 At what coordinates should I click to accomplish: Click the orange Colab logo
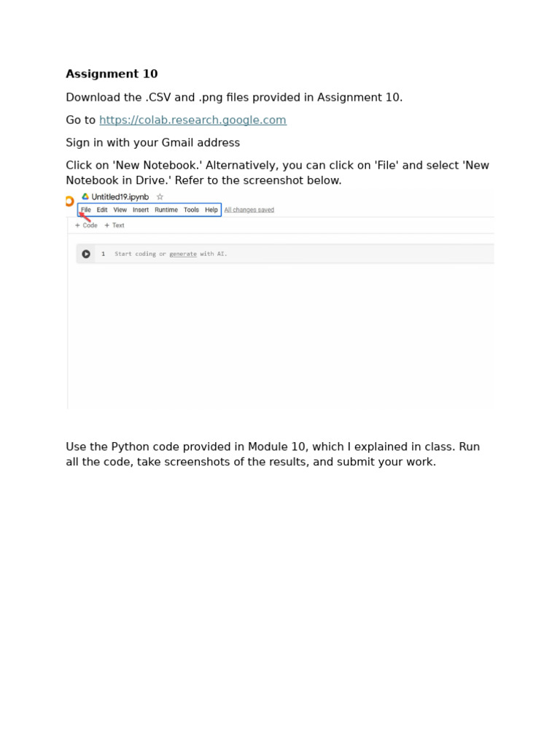pos(69,201)
